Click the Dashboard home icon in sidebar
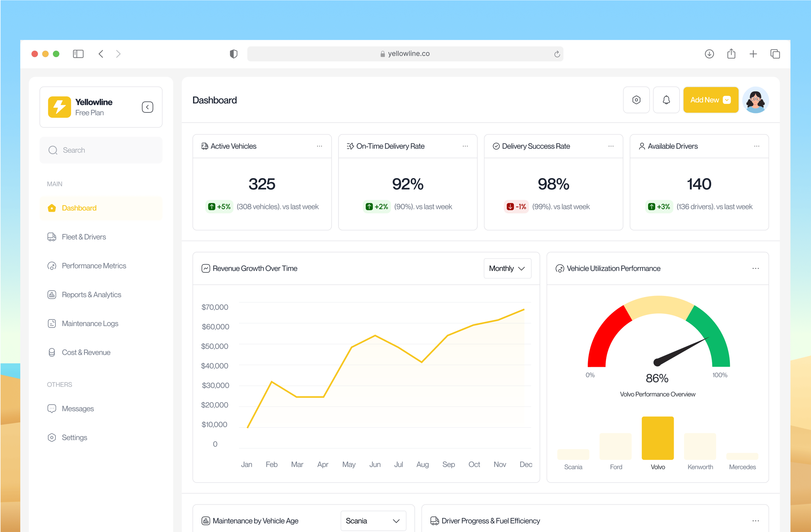Viewport: 811px width, 532px height. click(x=52, y=208)
